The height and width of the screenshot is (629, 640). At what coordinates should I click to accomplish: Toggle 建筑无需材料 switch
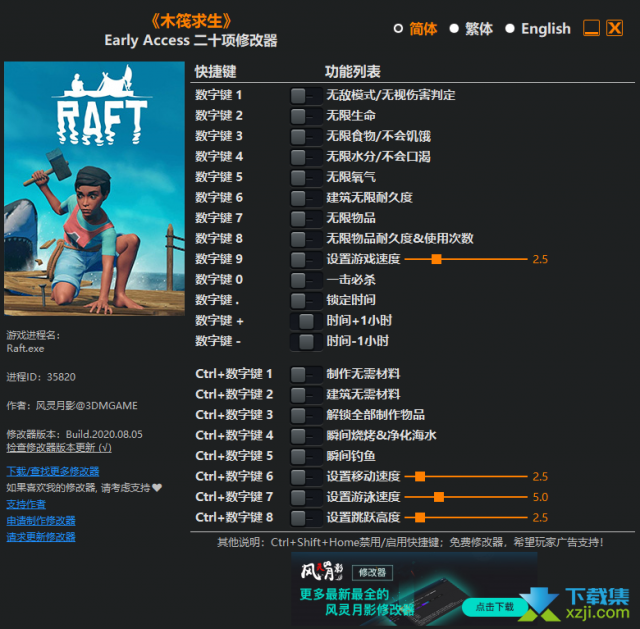306,395
